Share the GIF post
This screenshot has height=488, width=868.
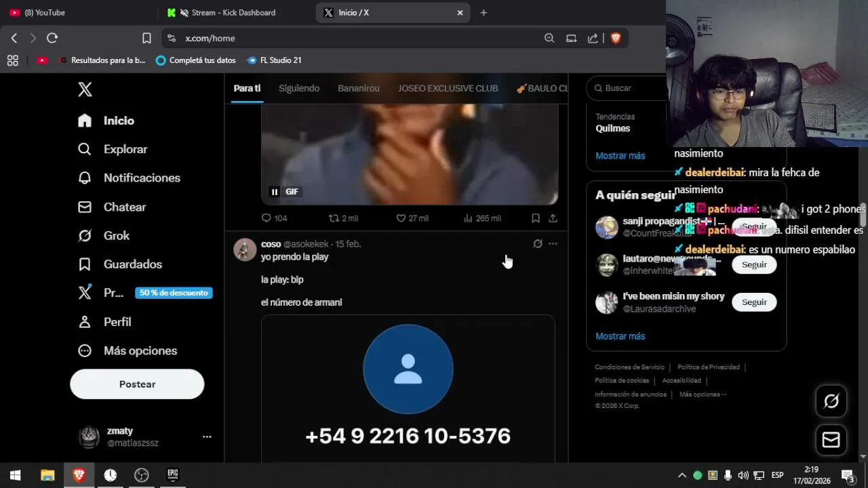(x=553, y=218)
